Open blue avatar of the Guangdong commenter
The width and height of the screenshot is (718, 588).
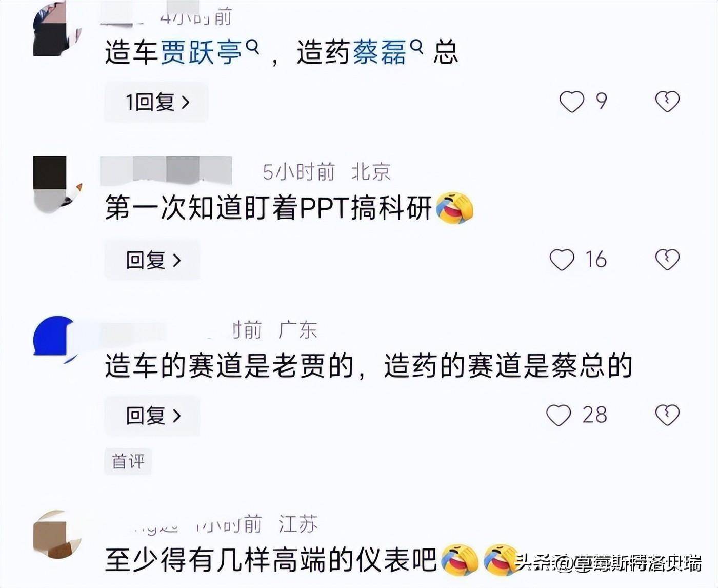(x=55, y=339)
